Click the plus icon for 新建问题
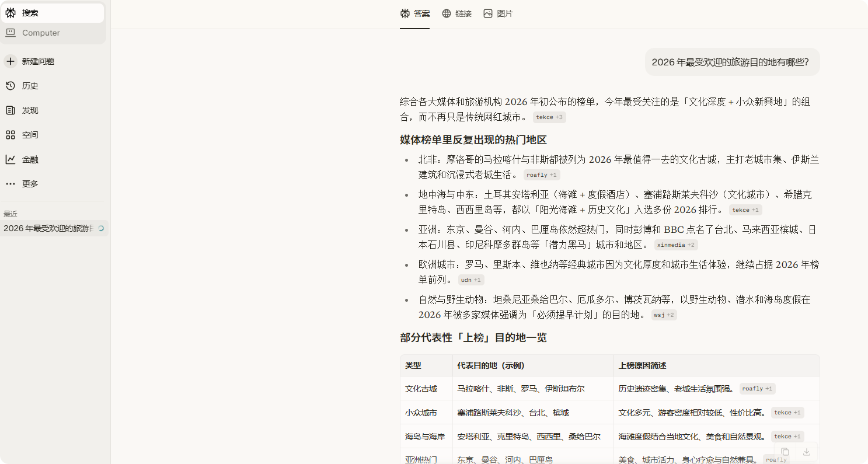 click(11, 61)
